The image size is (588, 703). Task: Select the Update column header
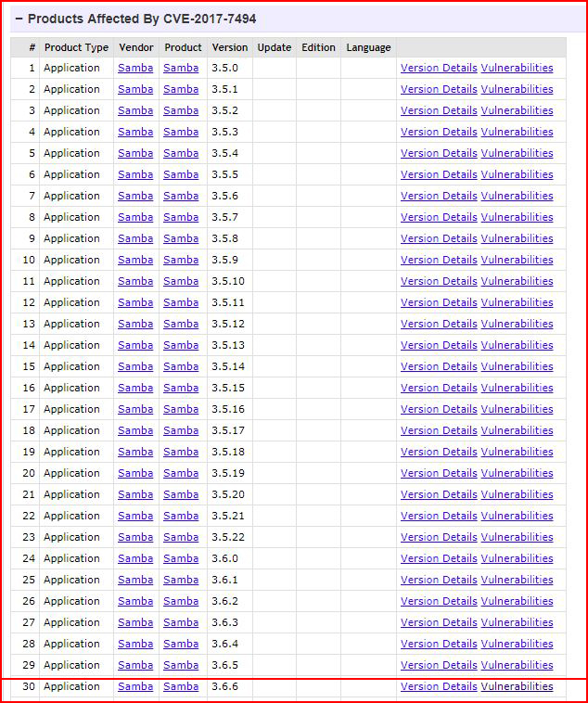pos(274,47)
